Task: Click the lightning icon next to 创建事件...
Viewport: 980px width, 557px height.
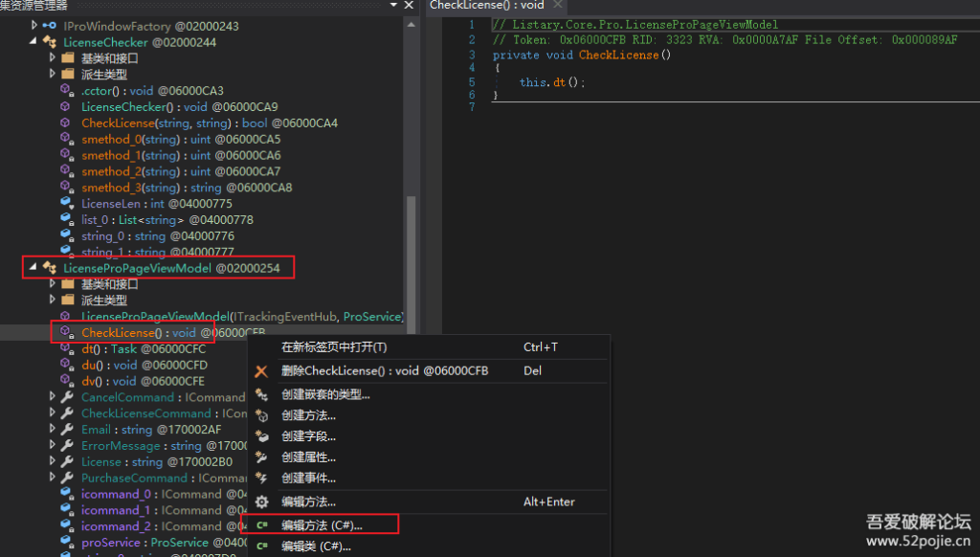Action: [261, 479]
